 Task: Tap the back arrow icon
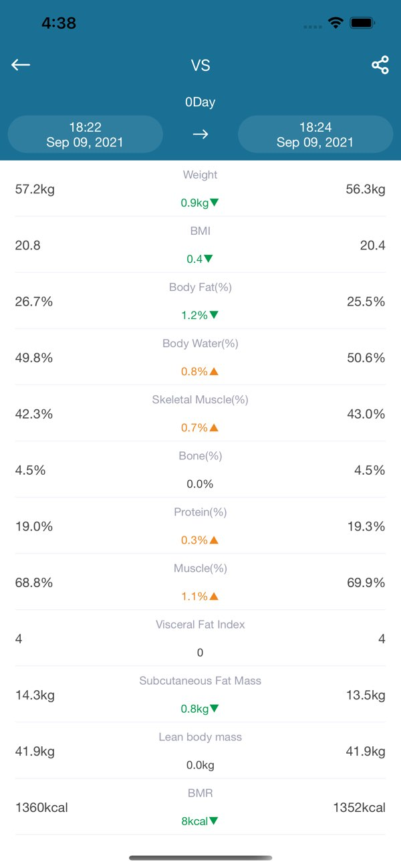(x=21, y=65)
